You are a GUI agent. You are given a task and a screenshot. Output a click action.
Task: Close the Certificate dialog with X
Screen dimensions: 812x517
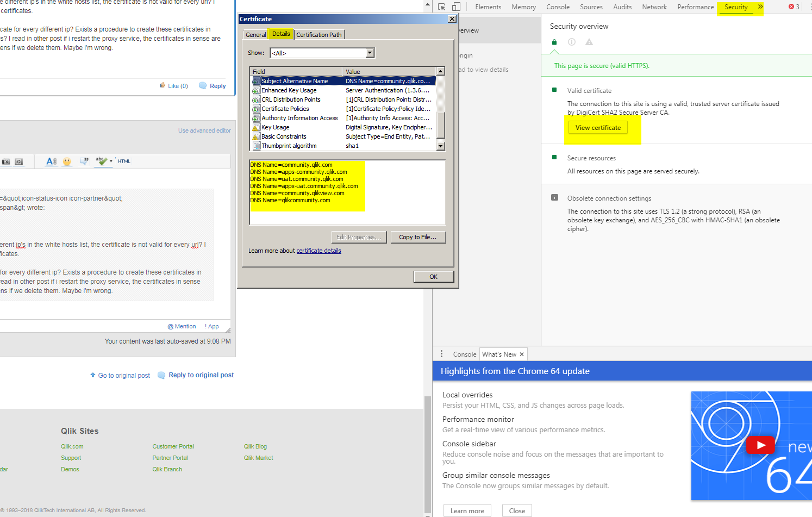click(x=452, y=19)
